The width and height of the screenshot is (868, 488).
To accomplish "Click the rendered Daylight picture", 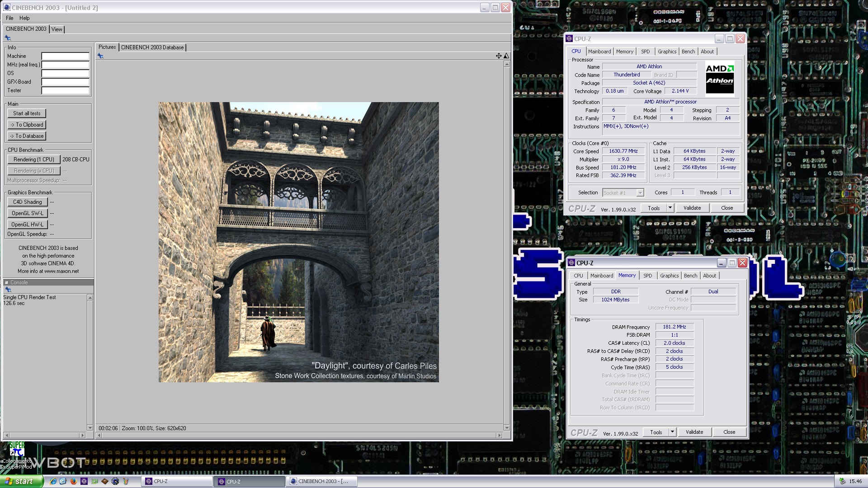I will click(x=298, y=242).
